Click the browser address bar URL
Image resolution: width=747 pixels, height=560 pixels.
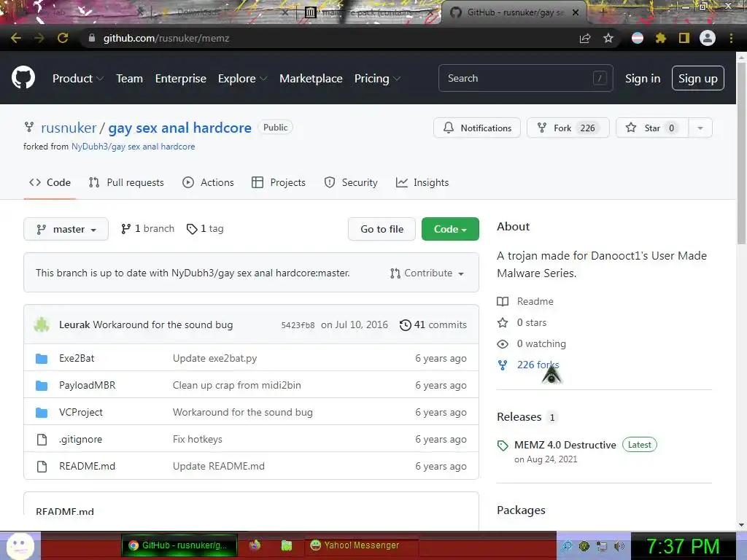(166, 38)
